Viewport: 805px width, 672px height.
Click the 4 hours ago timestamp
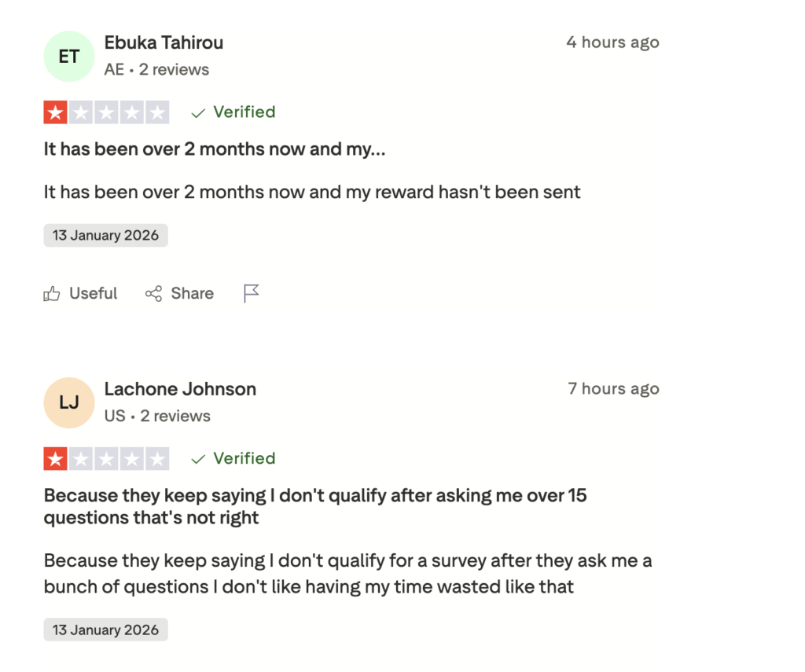pos(612,42)
